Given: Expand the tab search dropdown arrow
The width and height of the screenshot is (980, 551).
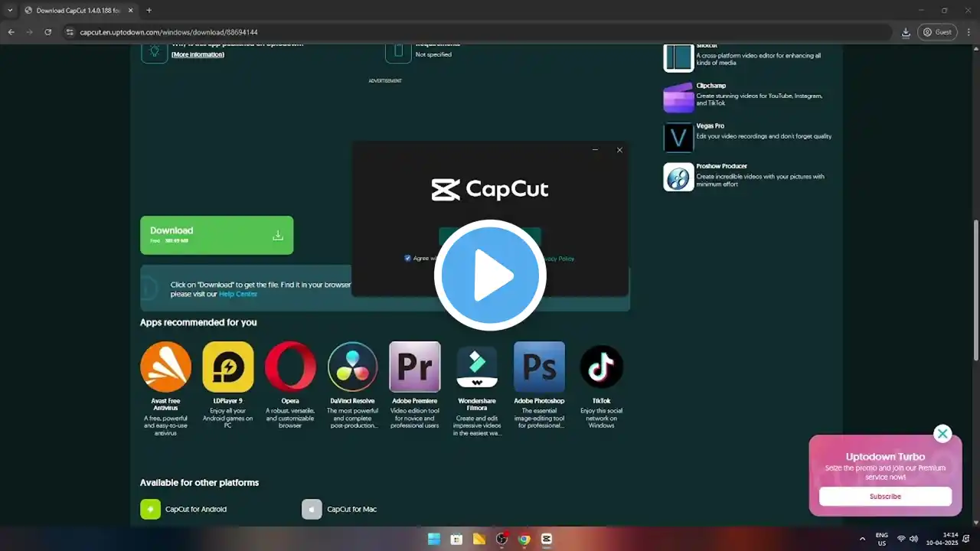Looking at the screenshot, I should 10,11.
